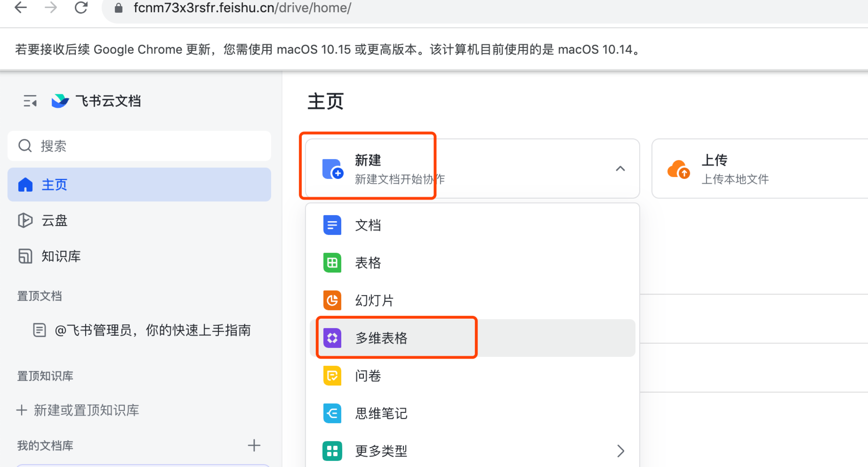The width and height of the screenshot is (868, 467).
Task: Click the 搜索 search field
Action: pos(139,146)
